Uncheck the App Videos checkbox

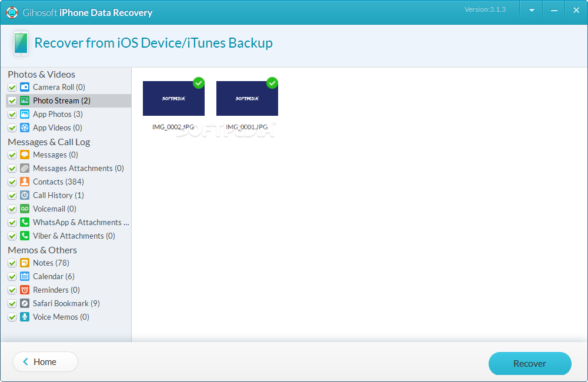point(12,128)
